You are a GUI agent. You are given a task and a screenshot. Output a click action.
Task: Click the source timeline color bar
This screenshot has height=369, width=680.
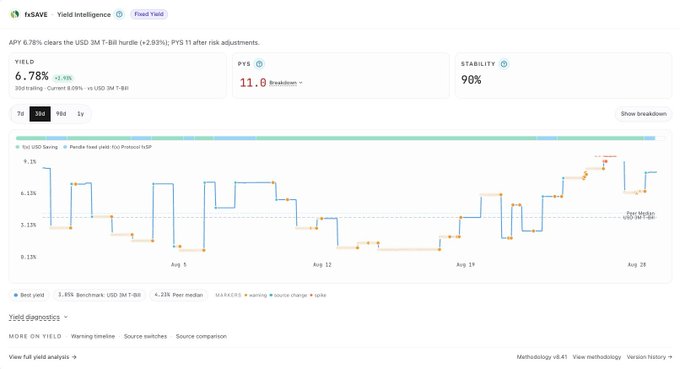coord(340,138)
